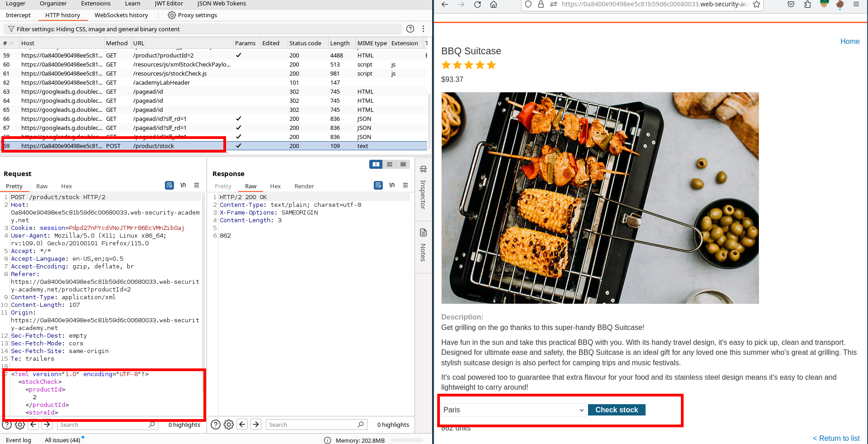Viewport: 868px width, 444px height.
Task: Open request editor hamburger menu
Action: pos(197,185)
